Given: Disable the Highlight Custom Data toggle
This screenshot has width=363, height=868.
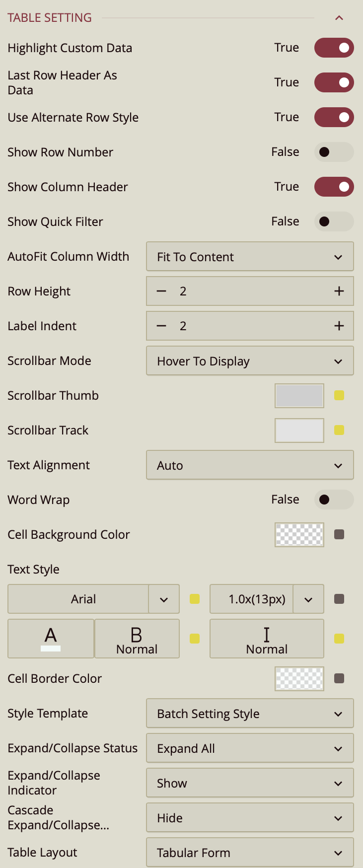Looking at the screenshot, I should point(334,48).
